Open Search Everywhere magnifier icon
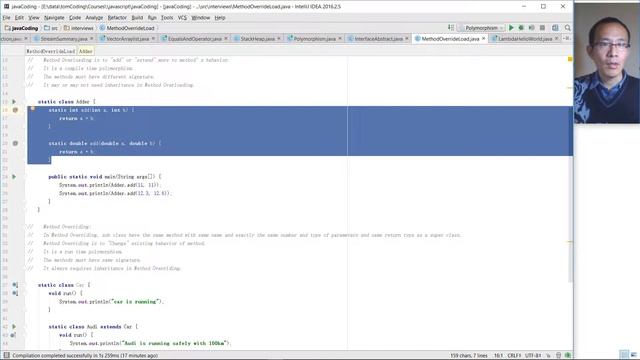Screen dimensions: 640x360 tap(568, 28)
